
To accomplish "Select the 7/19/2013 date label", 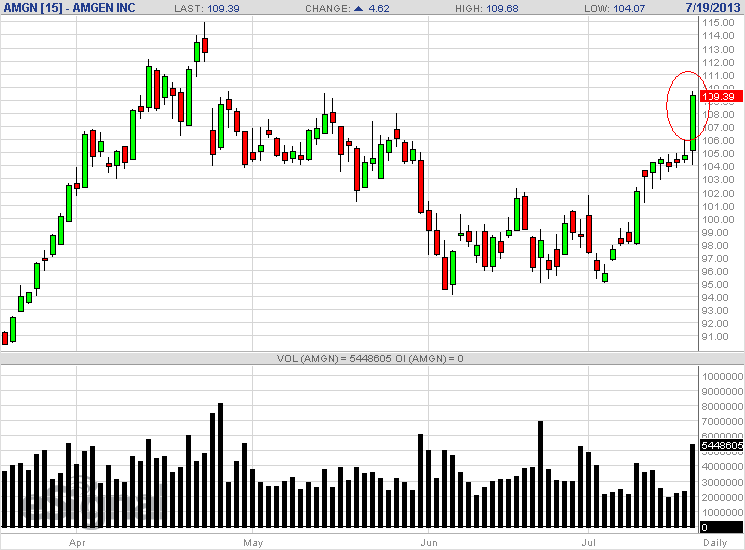I will click(x=713, y=8).
